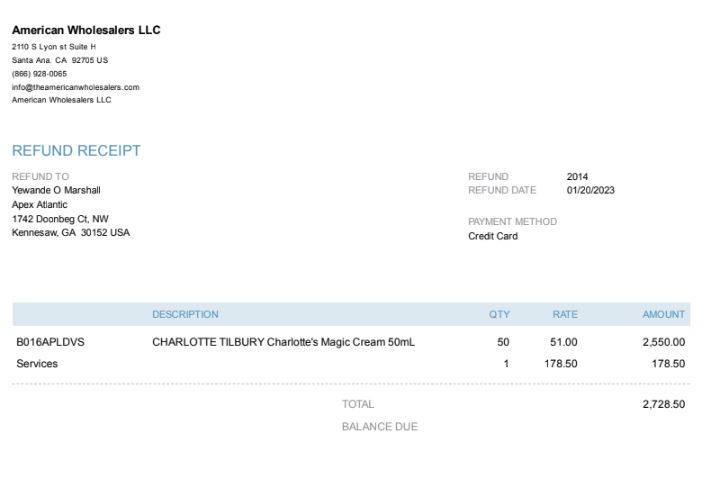704x497 pixels.
Task: Click the AMOUNT column header
Action: [x=664, y=314]
